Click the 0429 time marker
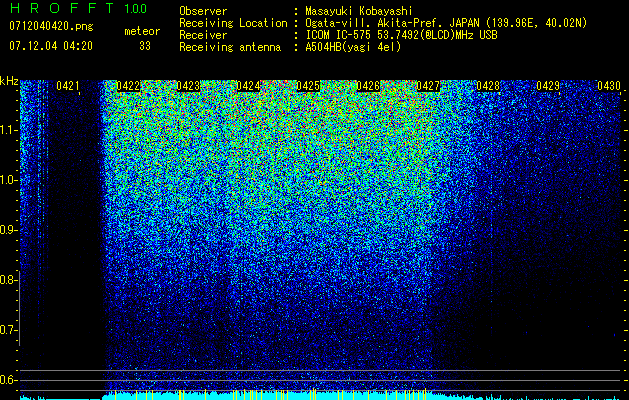 [548, 86]
